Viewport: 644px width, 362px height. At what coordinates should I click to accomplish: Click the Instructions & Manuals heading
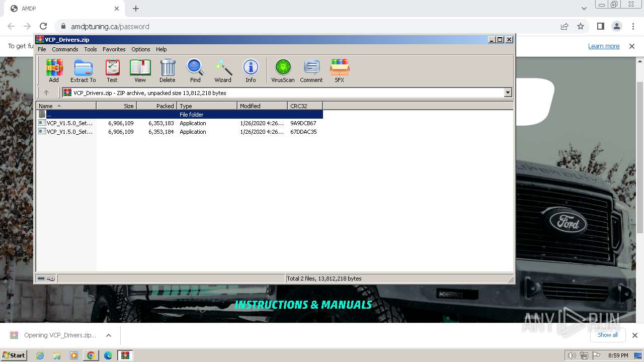tap(303, 305)
